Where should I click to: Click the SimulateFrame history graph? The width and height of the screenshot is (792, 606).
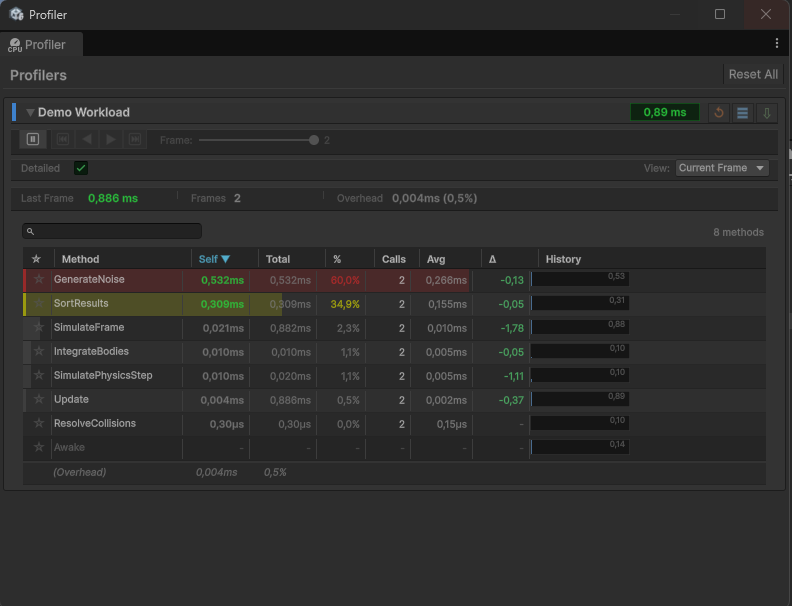[580, 327]
